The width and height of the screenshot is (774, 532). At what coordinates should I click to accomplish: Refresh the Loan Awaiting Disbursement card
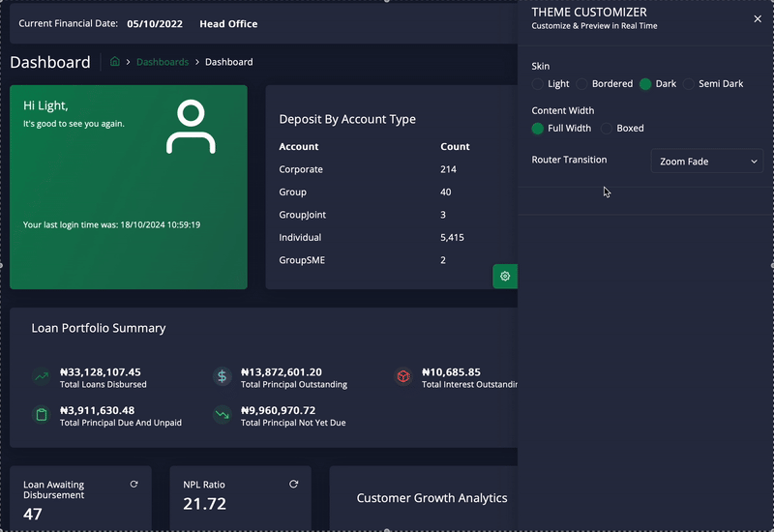[134, 484]
